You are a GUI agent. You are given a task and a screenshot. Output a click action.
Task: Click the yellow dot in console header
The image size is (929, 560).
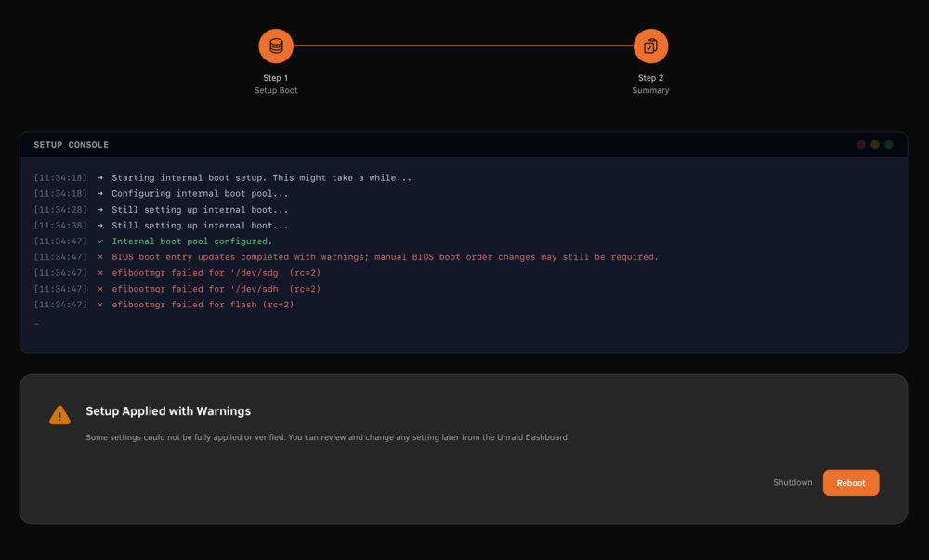pyautogui.click(x=874, y=145)
